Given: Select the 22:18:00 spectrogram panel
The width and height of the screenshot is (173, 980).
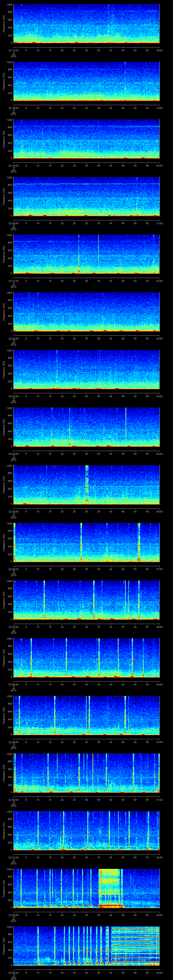Looking at the screenshot, I should click(x=86, y=81).
